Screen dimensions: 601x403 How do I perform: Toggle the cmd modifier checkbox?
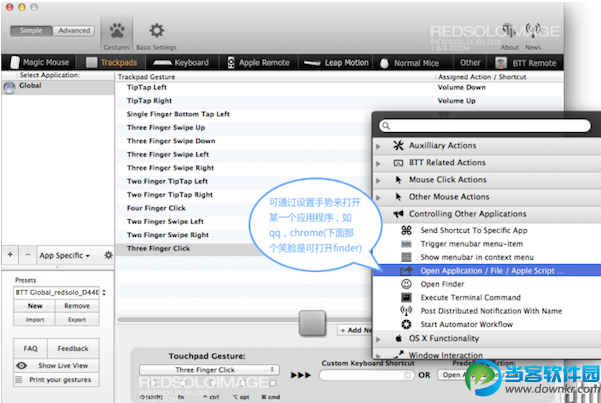click(273, 383)
